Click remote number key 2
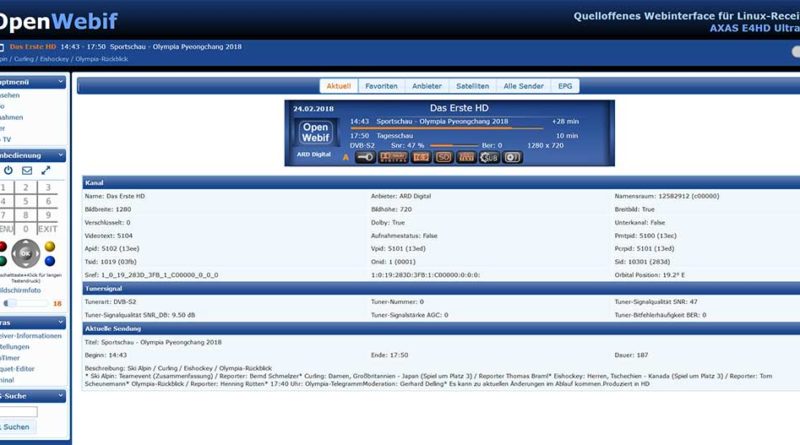This screenshot has width=800, height=445. coord(26,187)
